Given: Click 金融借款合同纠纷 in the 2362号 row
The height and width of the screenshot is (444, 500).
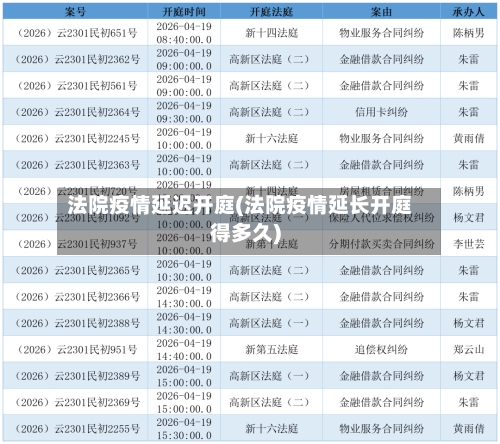Looking at the screenshot, I should (381, 59).
